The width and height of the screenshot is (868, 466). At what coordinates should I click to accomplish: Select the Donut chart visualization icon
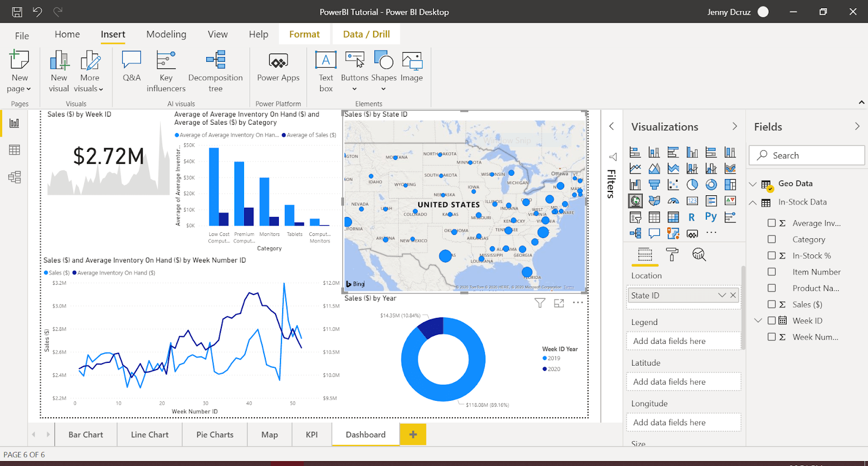(x=711, y=185)
